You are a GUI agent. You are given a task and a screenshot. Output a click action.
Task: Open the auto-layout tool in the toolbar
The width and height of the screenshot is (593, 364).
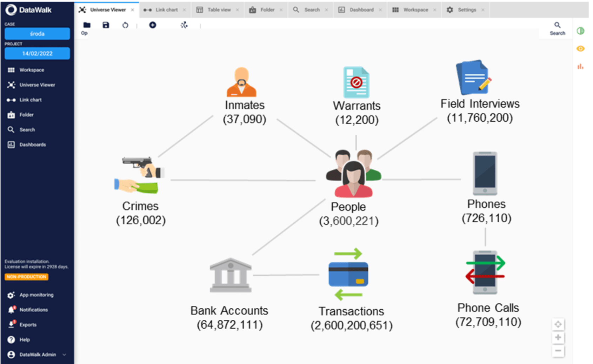(184, 25)
